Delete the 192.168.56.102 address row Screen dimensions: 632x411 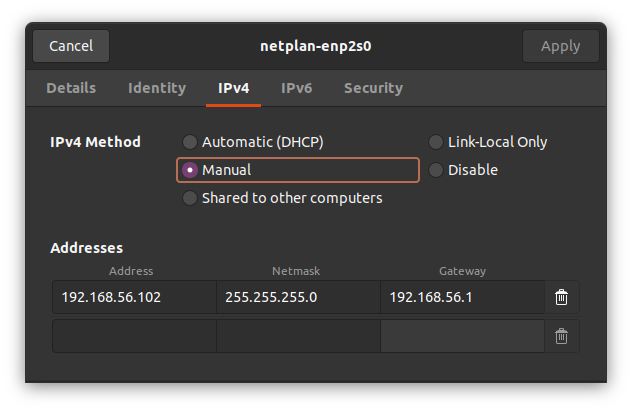[561, 297]
